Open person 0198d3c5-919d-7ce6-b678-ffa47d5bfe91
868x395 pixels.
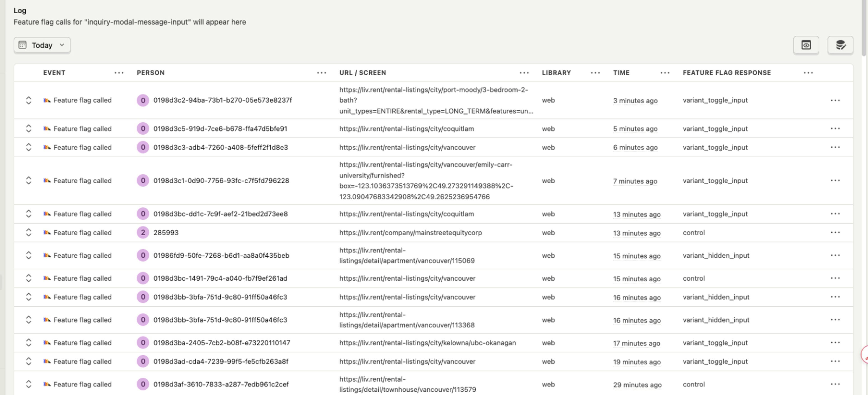tap(220, 129)
